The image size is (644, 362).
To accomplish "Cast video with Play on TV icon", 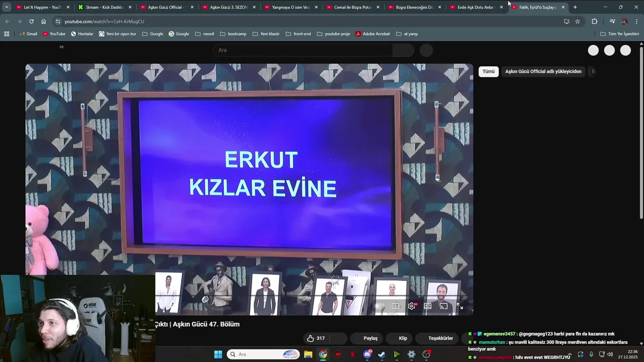I will tap(444, 306).
